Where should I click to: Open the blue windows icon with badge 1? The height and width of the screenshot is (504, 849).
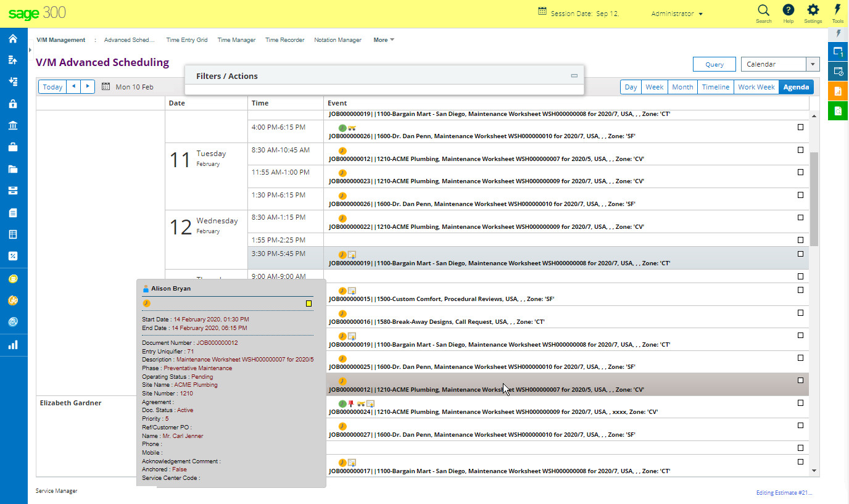point(838,51)
